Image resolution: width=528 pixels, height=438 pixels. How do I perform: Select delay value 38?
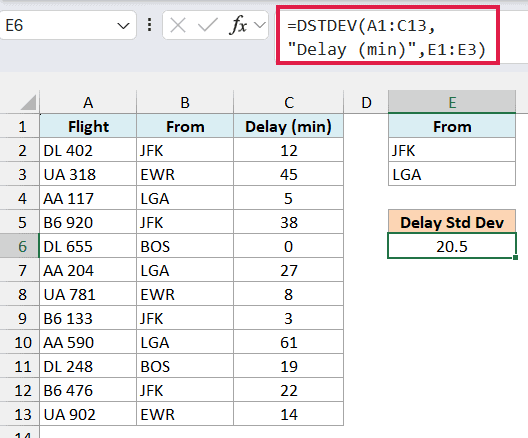click(289, 223)
